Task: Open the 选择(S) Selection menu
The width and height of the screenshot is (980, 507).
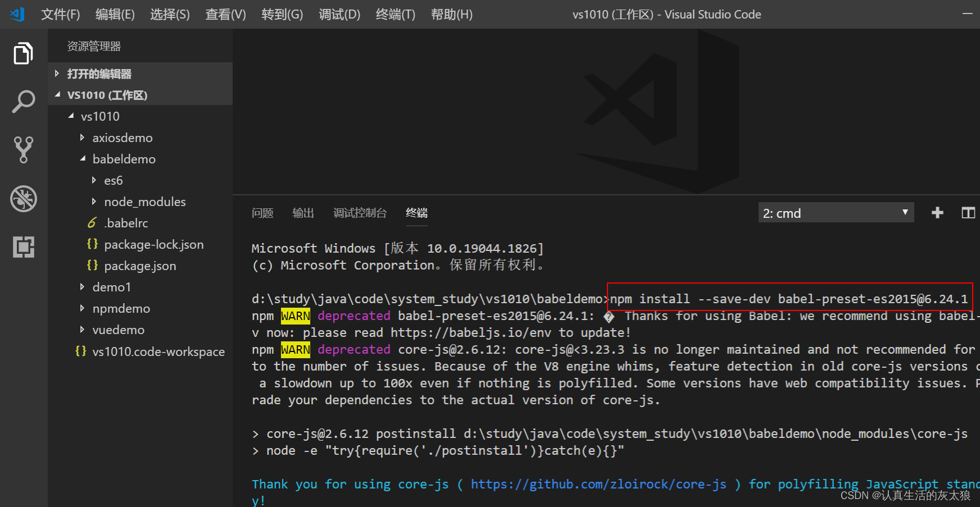Action: [x=170, y=15]
